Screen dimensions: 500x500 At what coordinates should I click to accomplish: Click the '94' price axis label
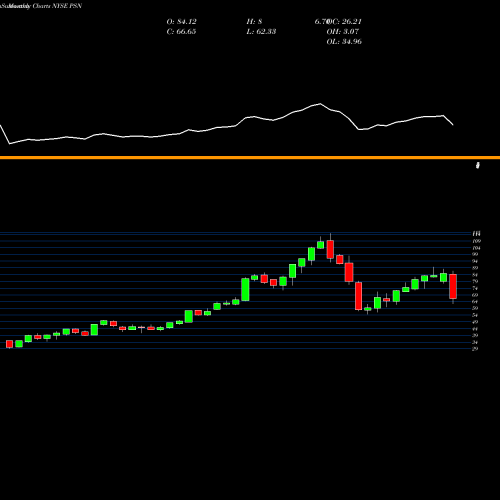coord(475,261)
